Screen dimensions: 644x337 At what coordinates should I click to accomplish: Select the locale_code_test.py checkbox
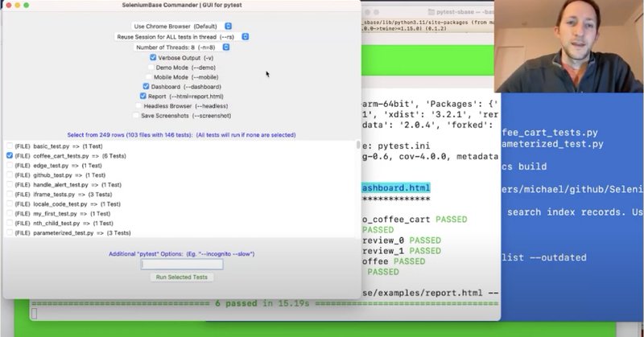point(10,204)
